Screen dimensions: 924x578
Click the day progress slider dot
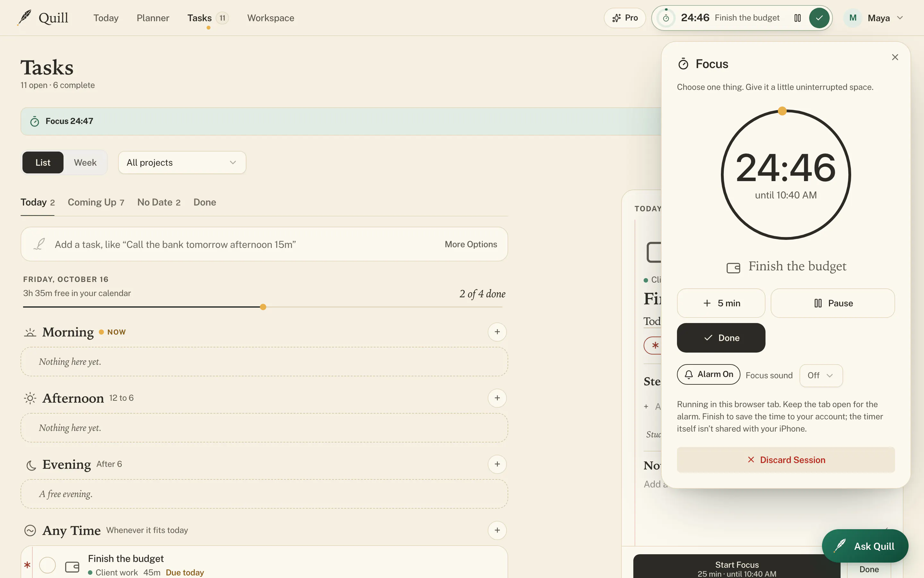click(x=263, y=307)
